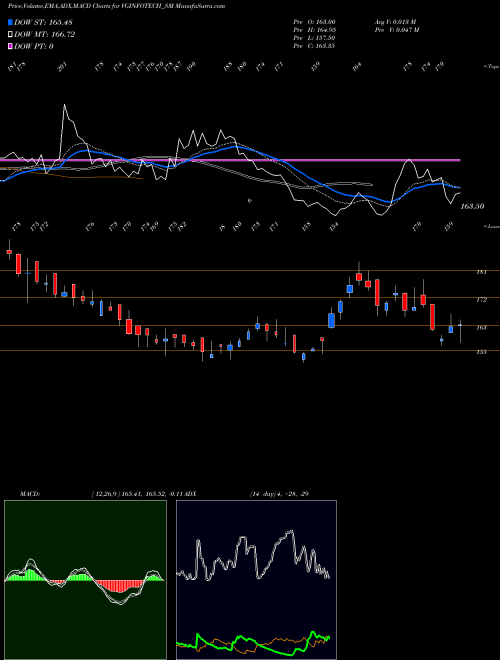Click the 'Pre L: 157.50' value
The width and height of the screenshot is (500, 660).
tap(314, 38)
